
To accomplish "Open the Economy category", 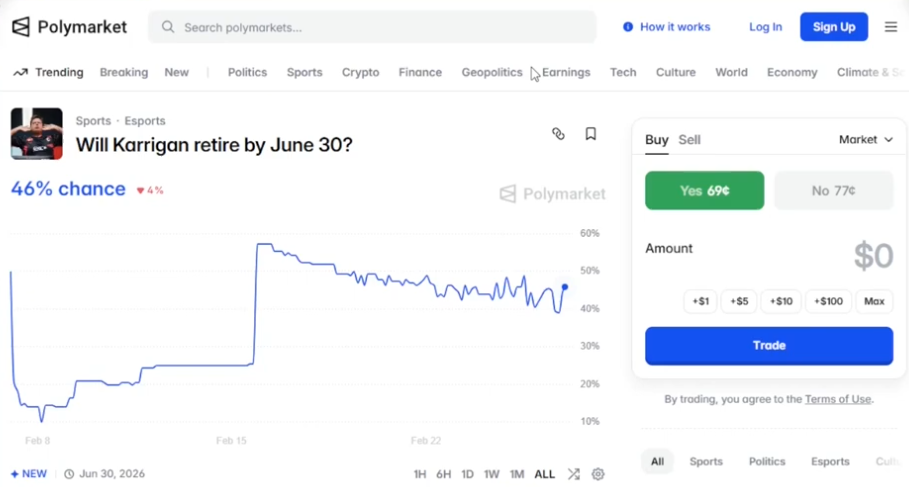I will (792, 72).
